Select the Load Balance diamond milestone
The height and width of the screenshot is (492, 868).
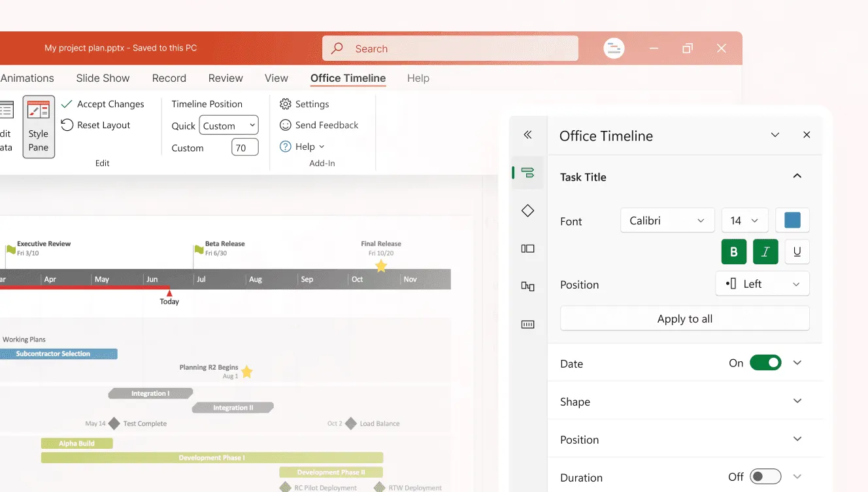tap(351, 423)
